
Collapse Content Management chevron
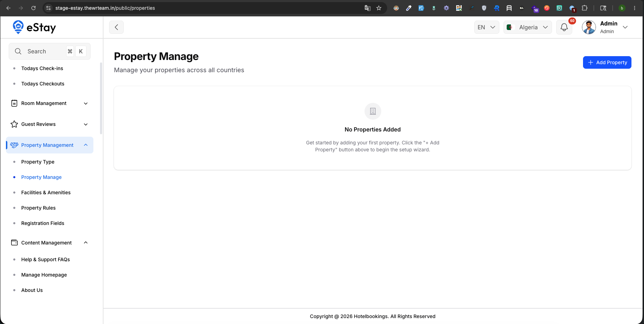tap(86, 243)
